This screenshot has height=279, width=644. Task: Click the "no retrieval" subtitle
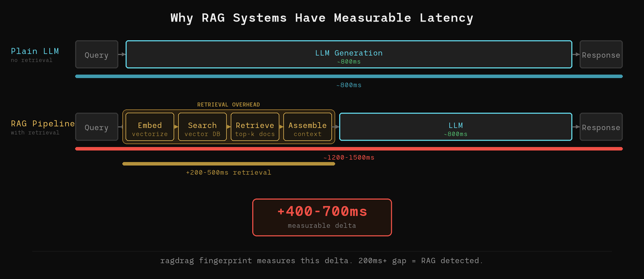(32, 60)
